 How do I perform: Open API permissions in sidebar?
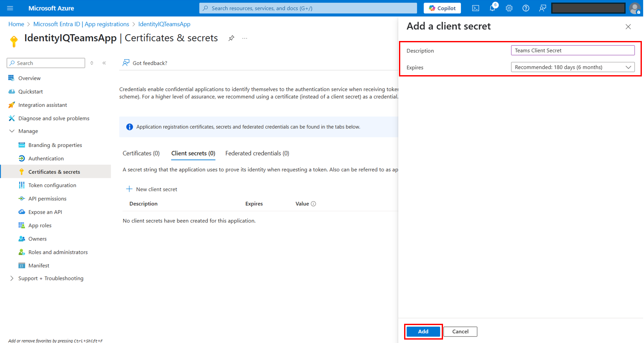coord(47,199)
